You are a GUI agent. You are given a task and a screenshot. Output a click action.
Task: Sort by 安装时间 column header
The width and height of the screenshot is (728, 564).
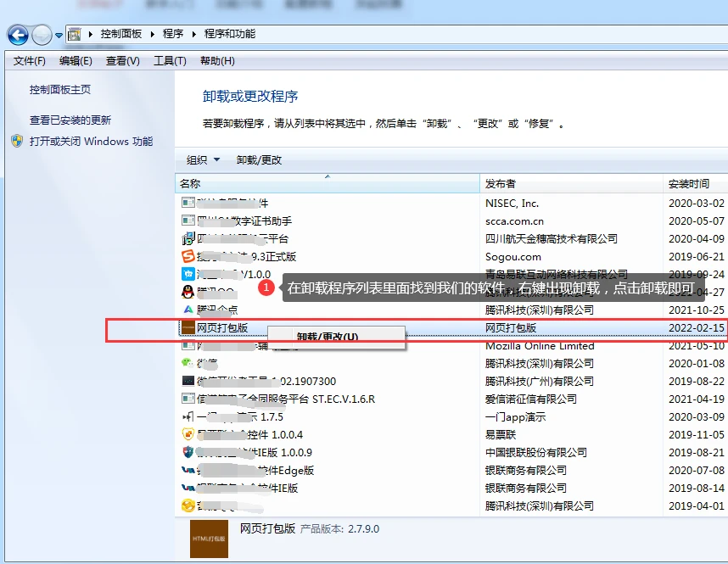coord(695,184)
